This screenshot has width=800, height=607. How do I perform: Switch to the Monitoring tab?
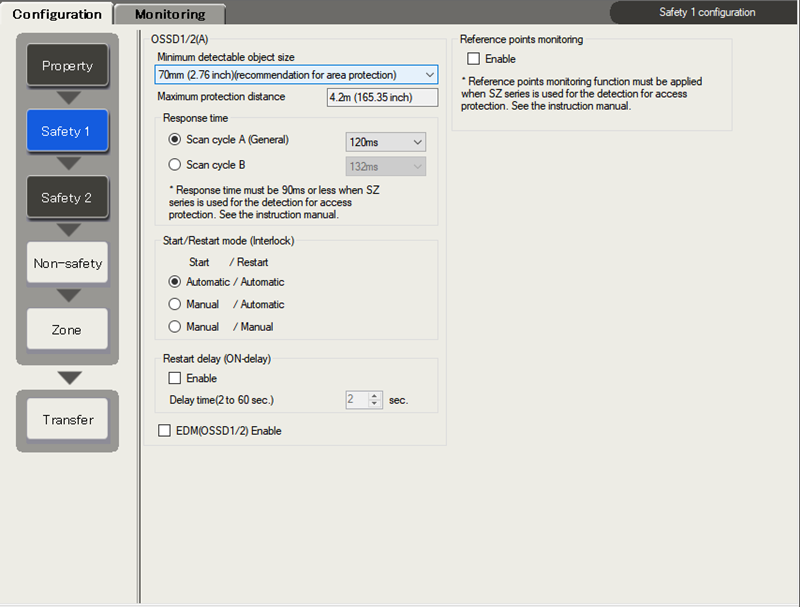click(170, 14)
